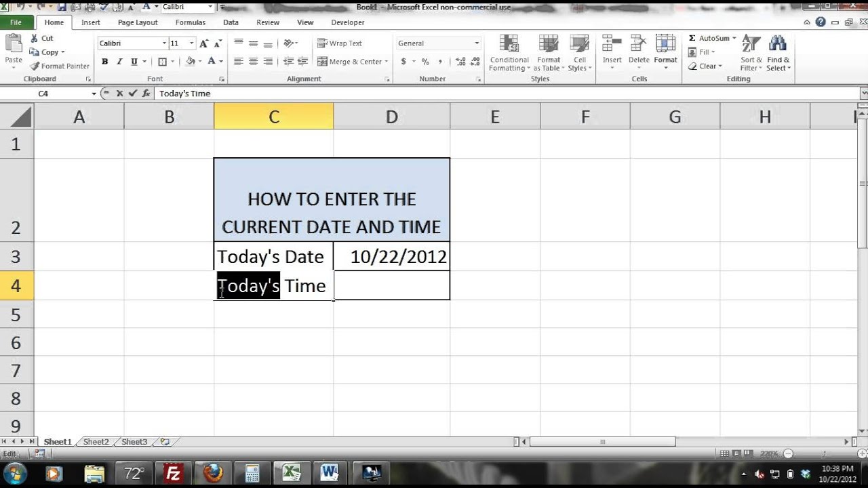Switch to the Insert ribbon tab
Viewport: 868px width, 488px height.
coord(91,22)
